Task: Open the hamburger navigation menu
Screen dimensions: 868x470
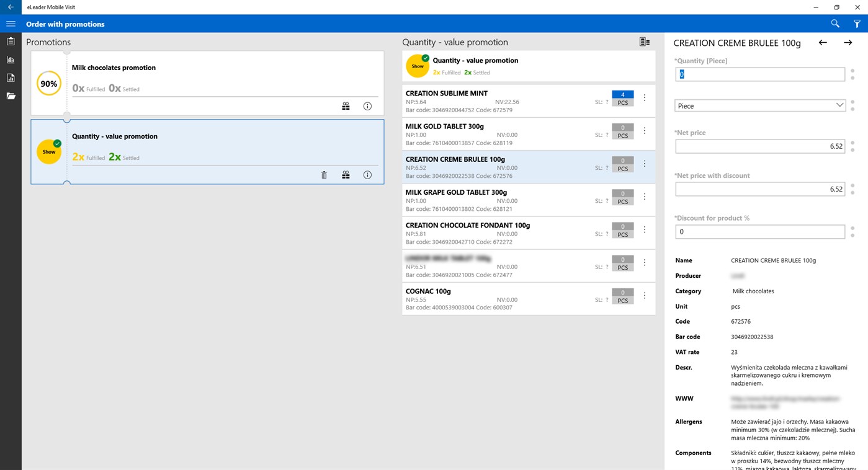Action: (x=11, y=24)
